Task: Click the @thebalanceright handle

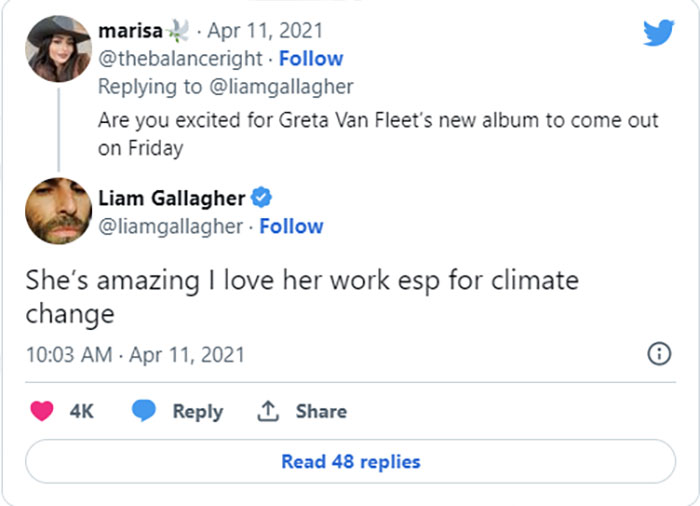Action: coord(182,59)
